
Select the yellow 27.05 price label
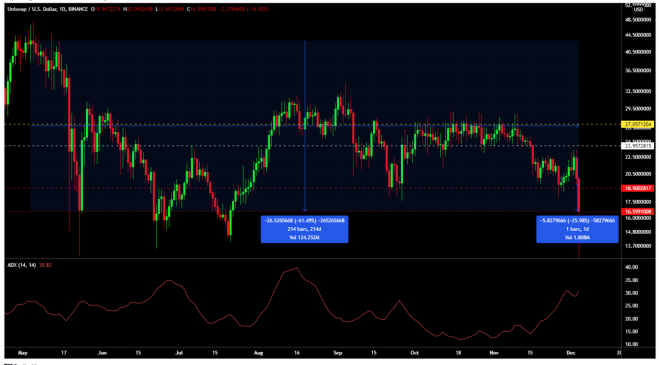638,125
